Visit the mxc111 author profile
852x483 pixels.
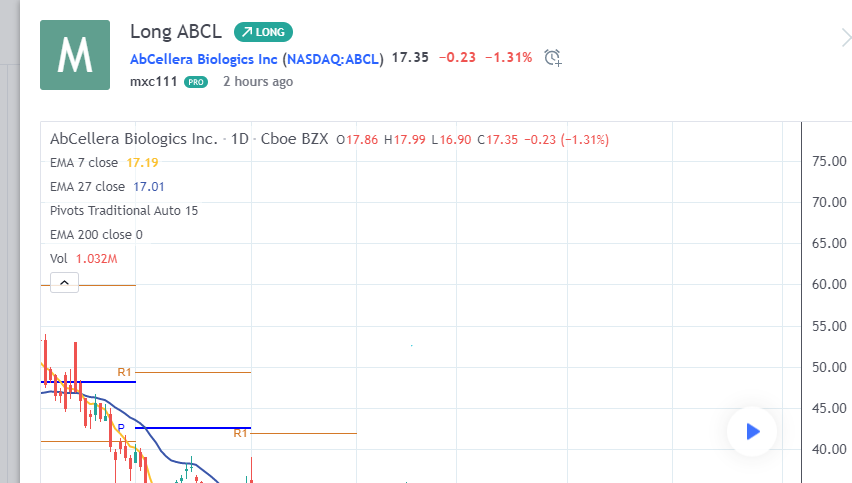pos(153,82)
